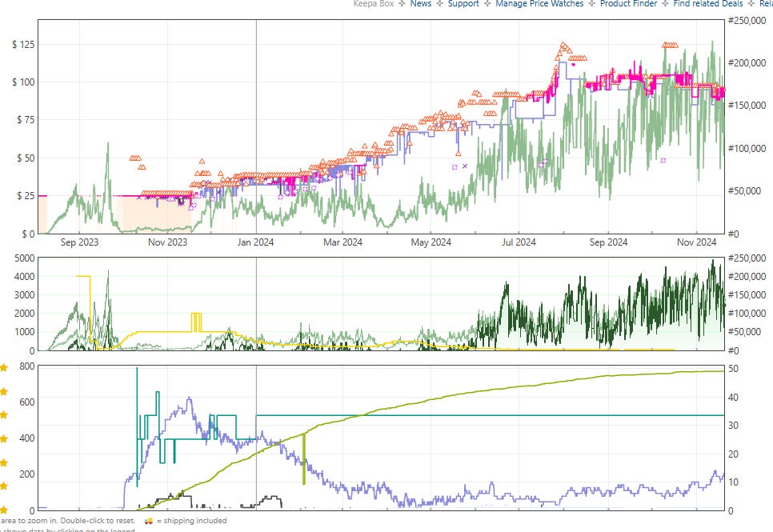
Task: Click the star icon beside the 400 label
Action: coord(4,438)
